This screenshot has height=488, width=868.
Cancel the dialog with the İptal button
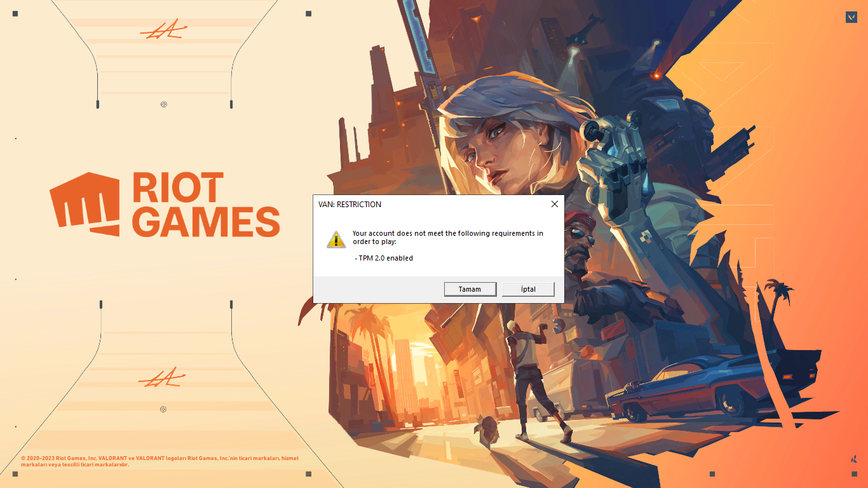(528, 289)
